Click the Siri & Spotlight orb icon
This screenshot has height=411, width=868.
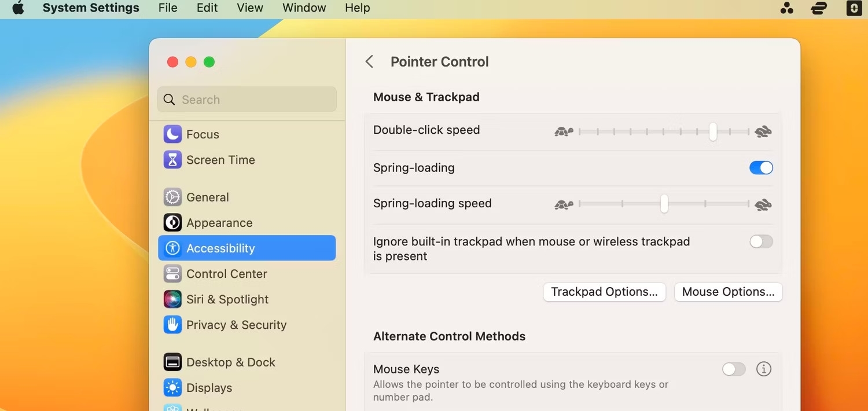pyautogui.click(x=172, y=299)
